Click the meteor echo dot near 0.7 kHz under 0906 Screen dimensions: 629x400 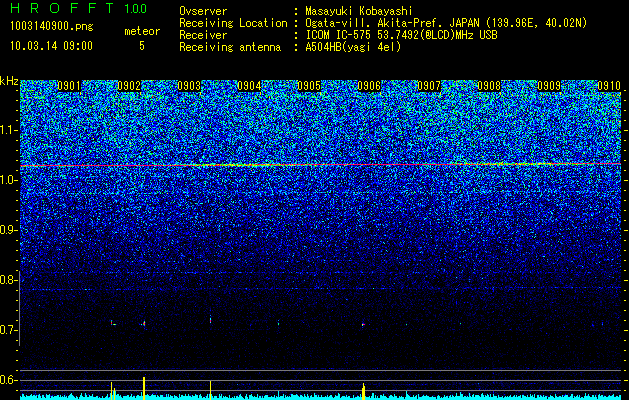pyautogui.click(x=363, y=324)
